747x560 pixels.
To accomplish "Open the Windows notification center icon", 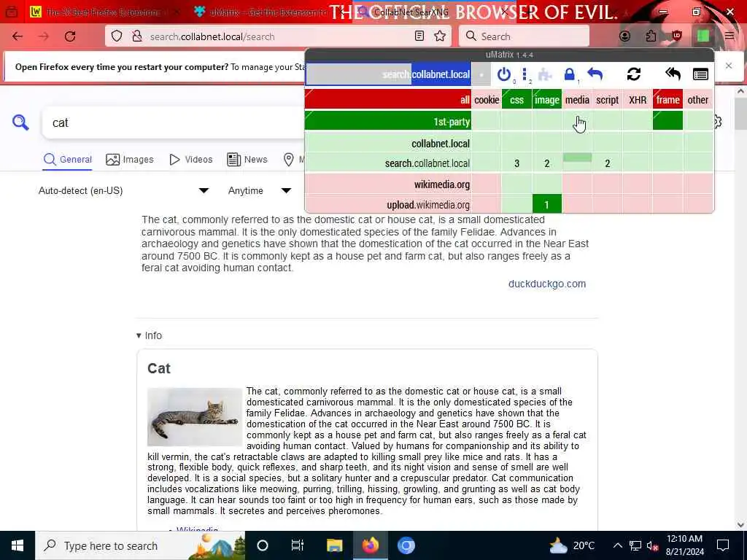I will (723, 545).
